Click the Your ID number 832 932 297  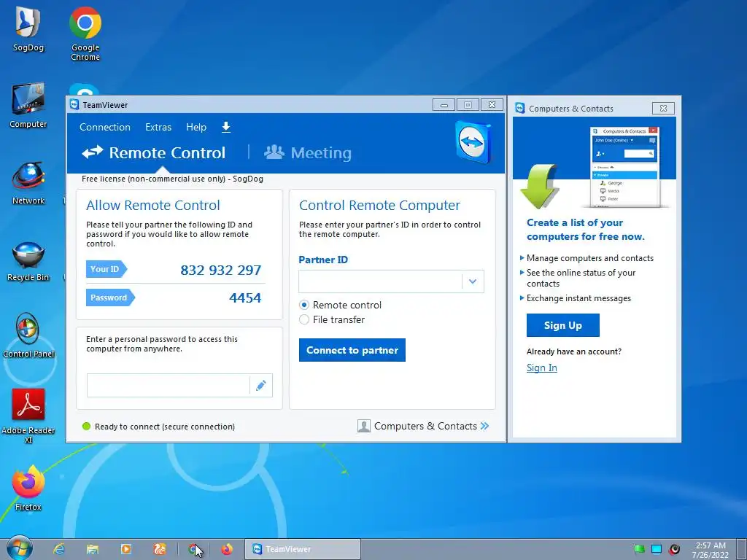click(220, 270)
